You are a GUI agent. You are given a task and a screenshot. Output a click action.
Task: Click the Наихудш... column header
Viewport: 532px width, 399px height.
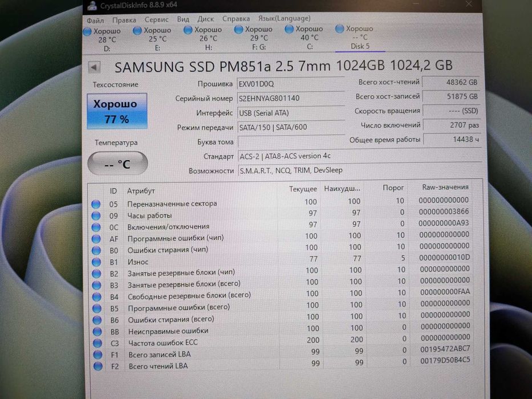(342, 188)
